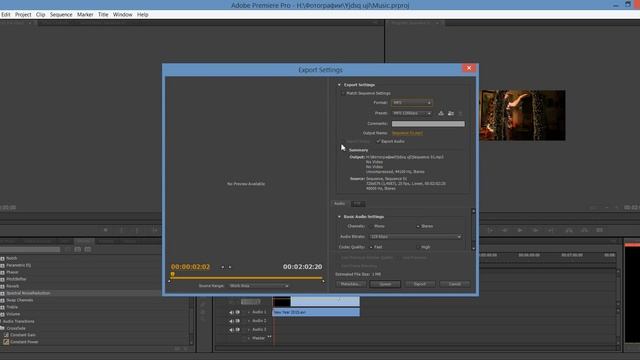
Task: Click the Play button in Program monitor
Action: click(x=520, y=230)
